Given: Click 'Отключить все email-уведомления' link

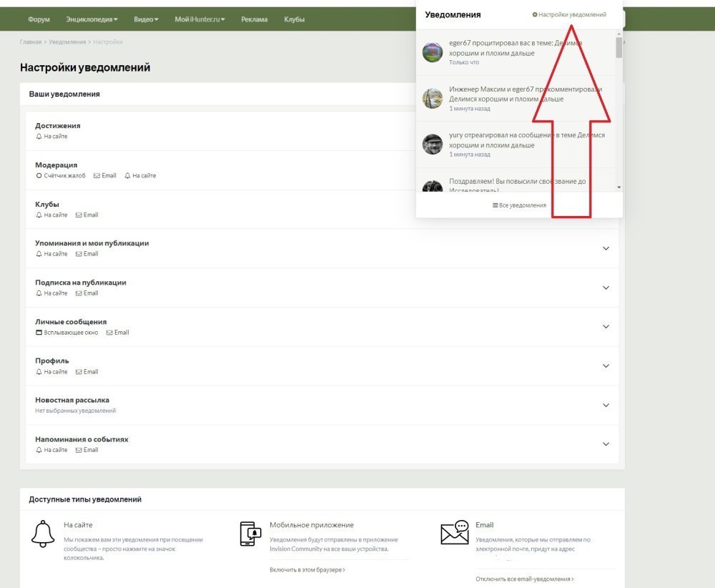Looking at the screenshot, I should (x=524, y=579).
